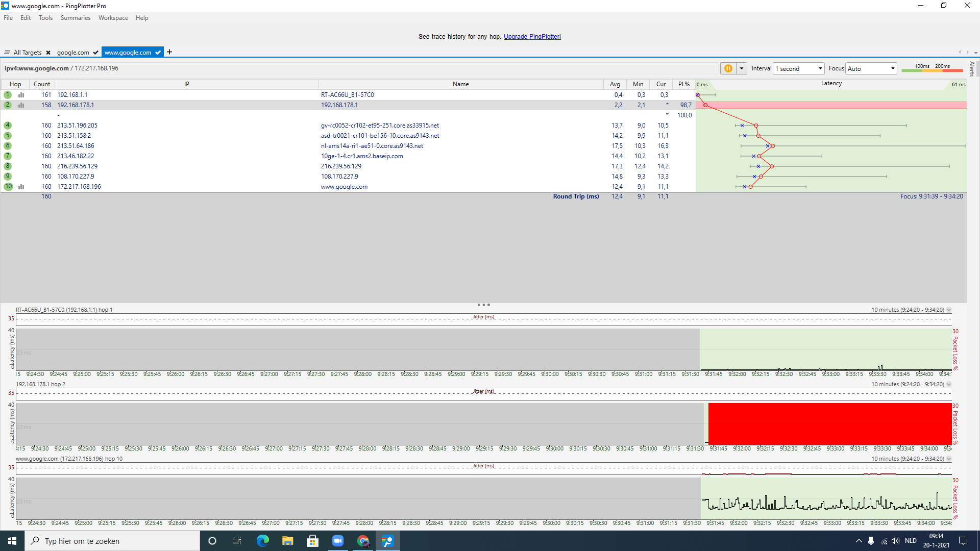Open the Tools menu
Viewport: 980px width, 551px height.
(x=45, y=18)
